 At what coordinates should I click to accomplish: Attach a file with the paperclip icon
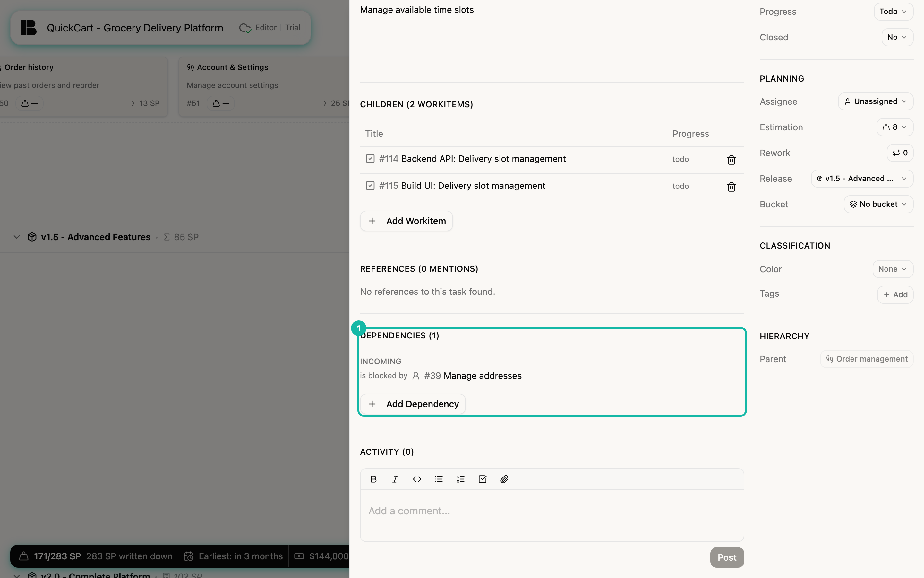[x=504, y=479]
